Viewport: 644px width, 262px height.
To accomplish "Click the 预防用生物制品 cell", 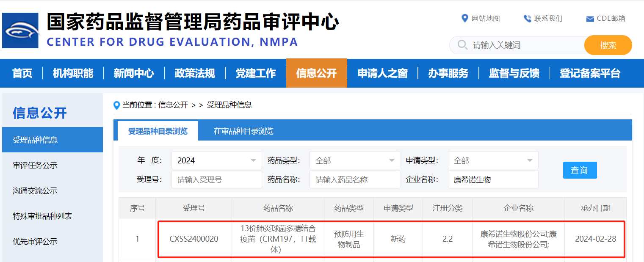I will (349, 239).
